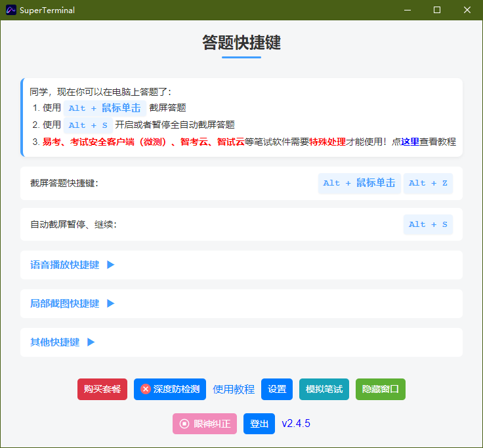Viewport: 483px width, 448px height.
Task: Click the red X icon on 深度防检测 button
Action: tap(146, 389)
